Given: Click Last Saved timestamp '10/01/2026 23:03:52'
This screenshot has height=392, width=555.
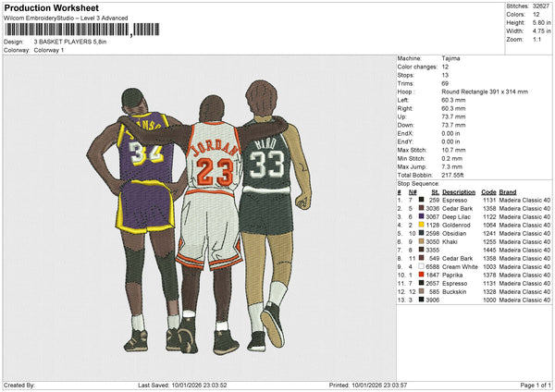Looking at the screenshot, I should (199, 386).
